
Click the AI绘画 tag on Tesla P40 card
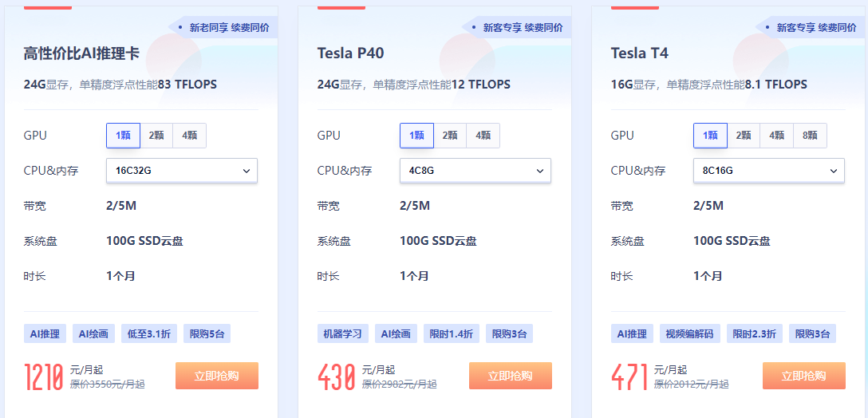pos(396,334)
